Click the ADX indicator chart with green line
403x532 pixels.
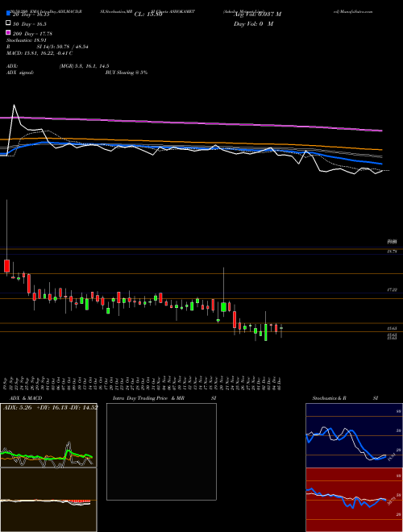[x=48, y=435]
